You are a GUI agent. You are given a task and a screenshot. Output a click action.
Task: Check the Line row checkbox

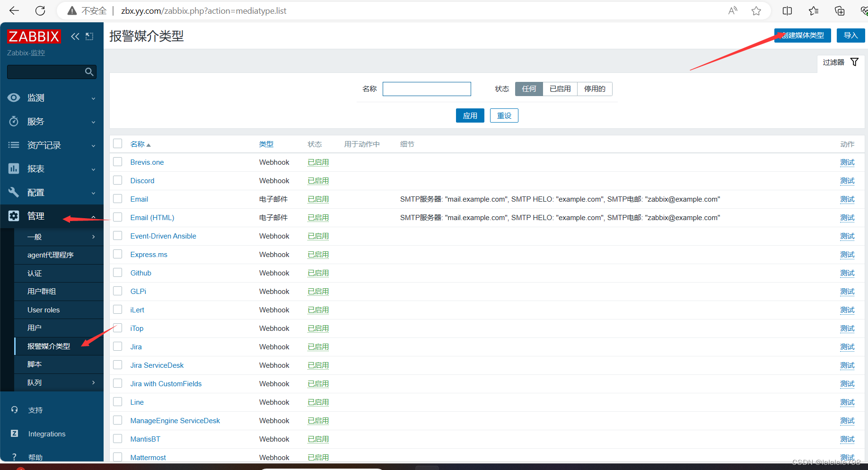(118, 402)
